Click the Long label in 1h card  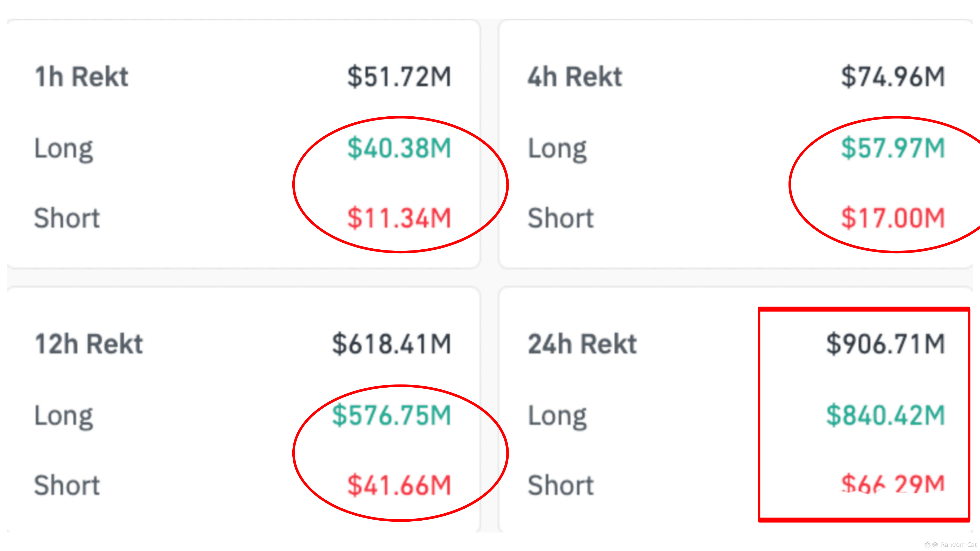63,149
